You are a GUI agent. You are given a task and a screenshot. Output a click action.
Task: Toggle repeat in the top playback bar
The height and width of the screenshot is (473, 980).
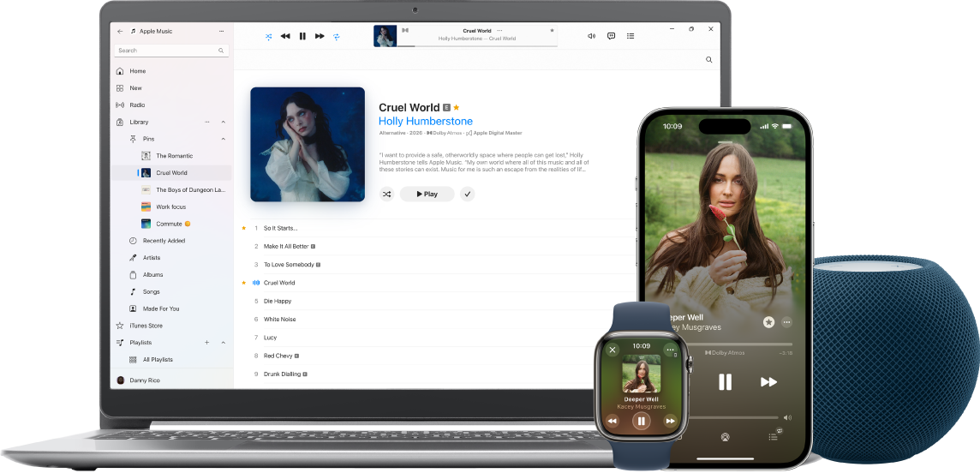point(337,36)
